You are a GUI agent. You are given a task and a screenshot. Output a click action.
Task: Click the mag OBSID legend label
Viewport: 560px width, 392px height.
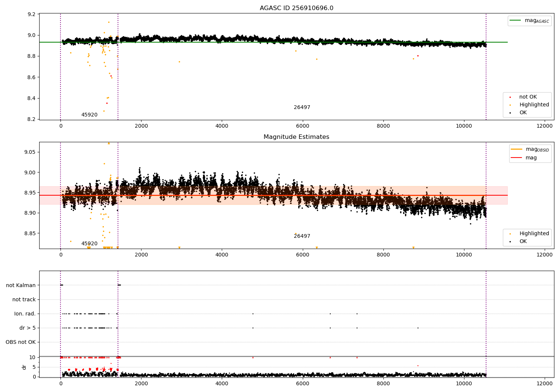tap(538, 150)
